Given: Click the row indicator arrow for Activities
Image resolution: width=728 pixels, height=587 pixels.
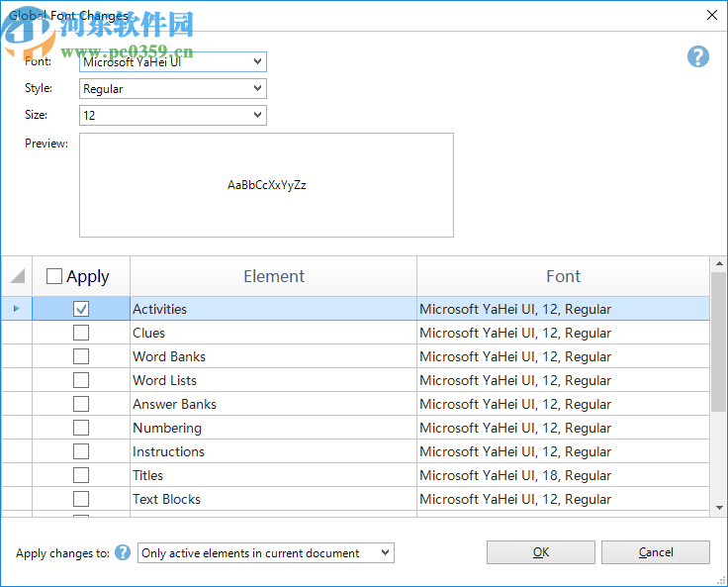Looking at the screenshot, I should pyautogui.click(x=16, y=309).
